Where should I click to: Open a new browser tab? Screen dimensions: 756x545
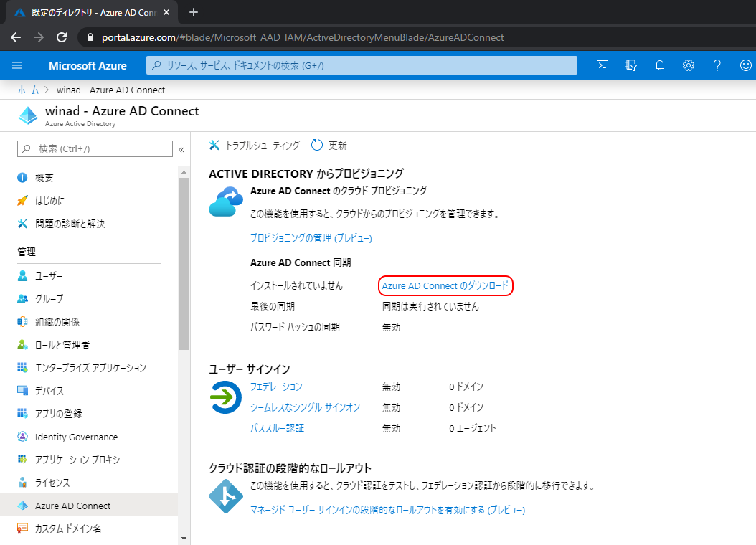click(x=194, y=12)
